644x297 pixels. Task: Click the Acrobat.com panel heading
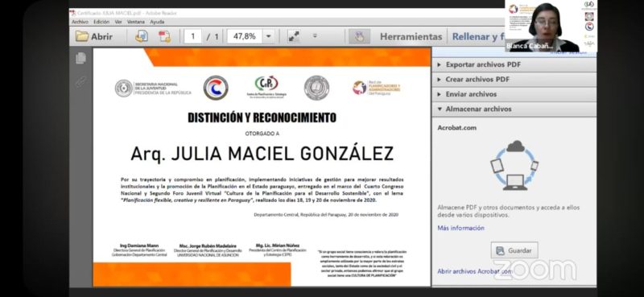click(456, 128)
